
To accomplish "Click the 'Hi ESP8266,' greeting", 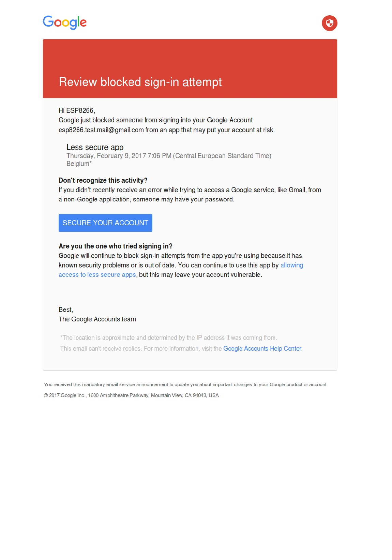I will click(x=77, y=110).
